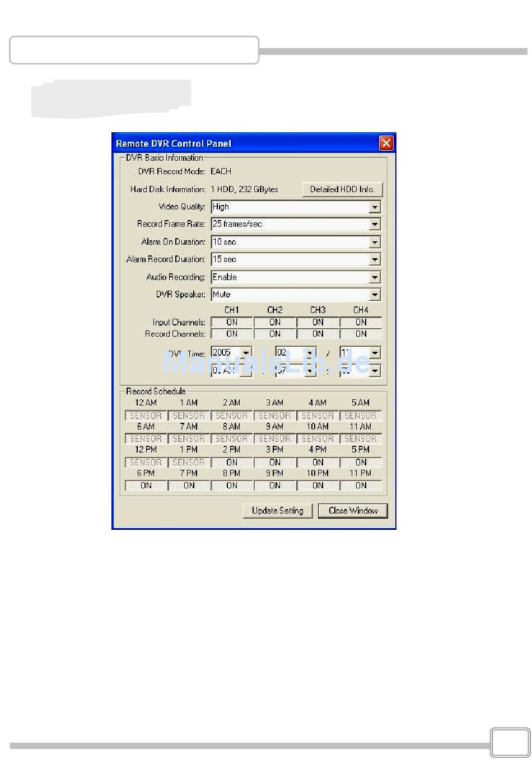Toggle the 2 PM schedule slot
This screenshot has width=532, height=783.
coord(232,462)
